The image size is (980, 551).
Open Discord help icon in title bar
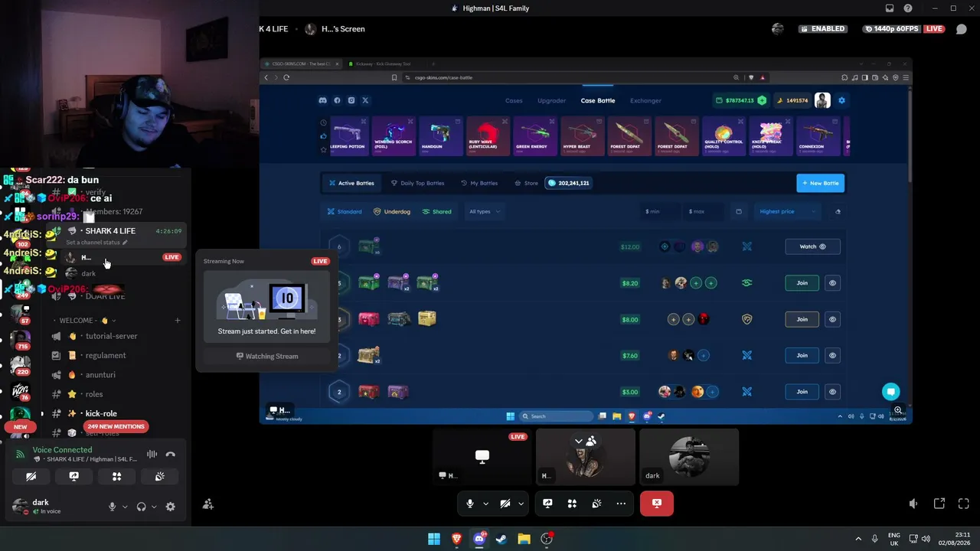tap(908, 8)
